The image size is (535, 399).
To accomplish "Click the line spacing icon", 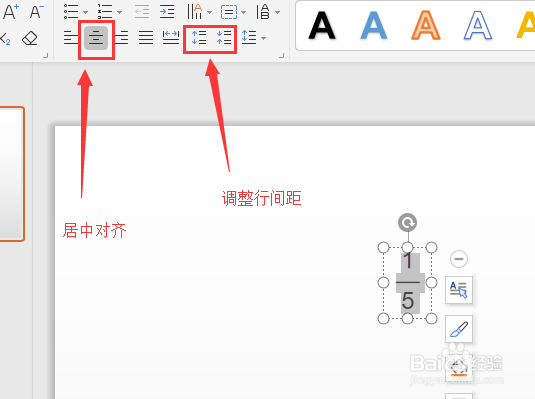I will point(249,37).
